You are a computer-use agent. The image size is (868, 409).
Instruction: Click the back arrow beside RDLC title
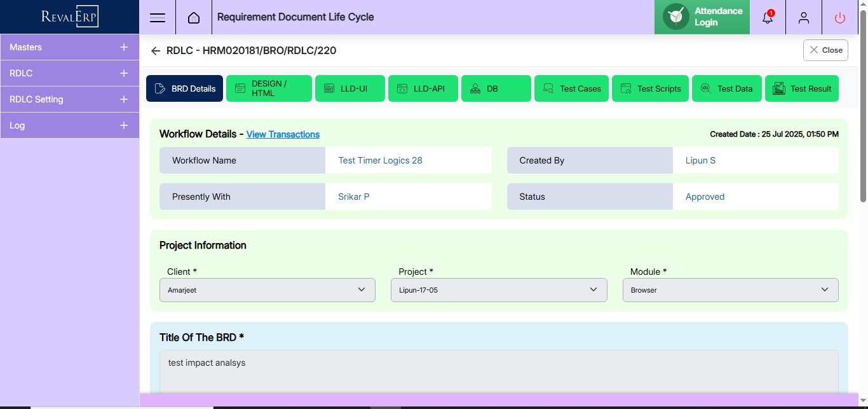coord(156,51)
